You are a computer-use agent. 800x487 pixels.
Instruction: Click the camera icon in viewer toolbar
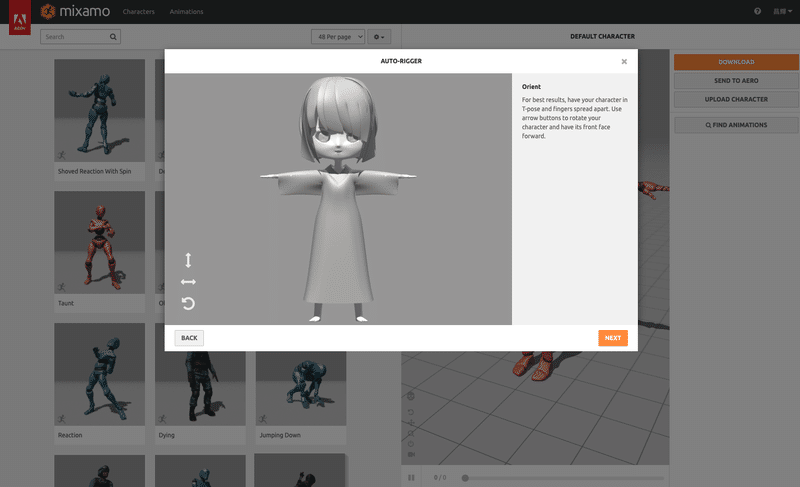point(411,454)
